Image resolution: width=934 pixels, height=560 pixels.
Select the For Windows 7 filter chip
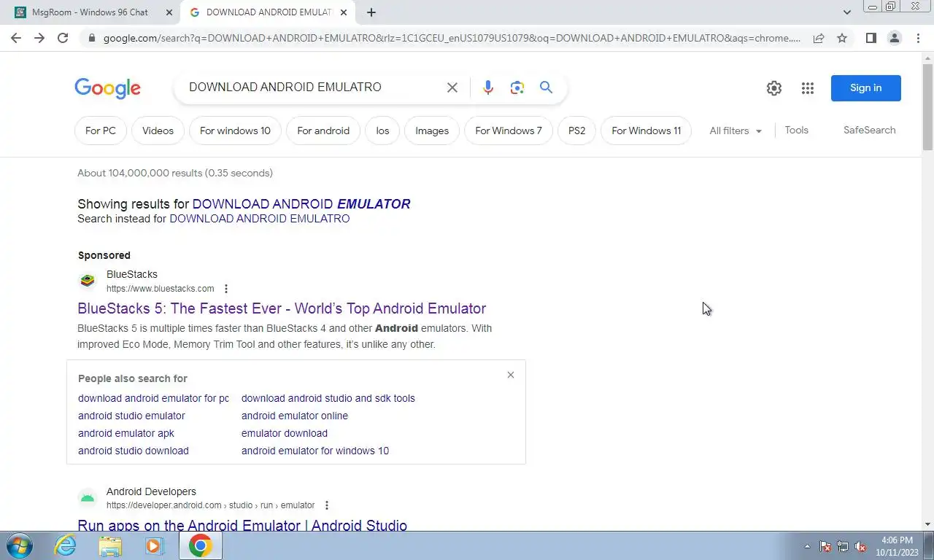[509, 131]
